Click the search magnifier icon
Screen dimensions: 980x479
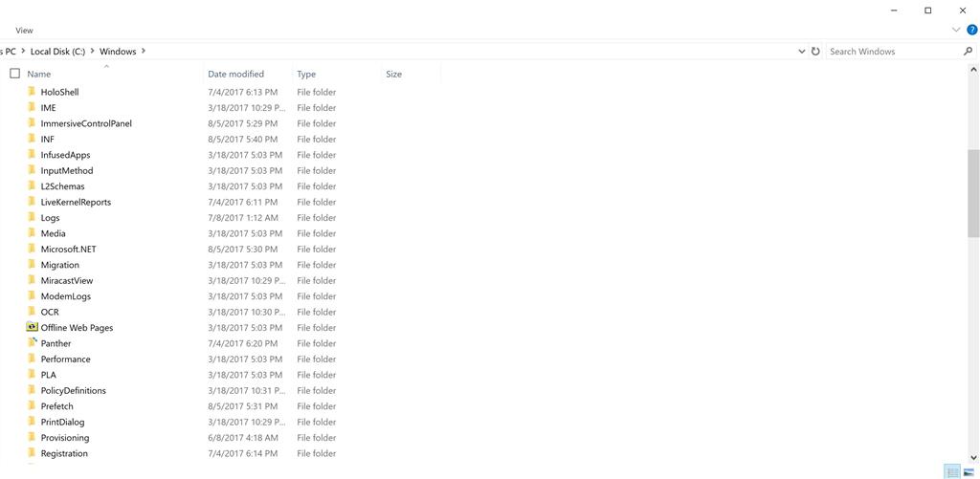click(x=969, y=52)
